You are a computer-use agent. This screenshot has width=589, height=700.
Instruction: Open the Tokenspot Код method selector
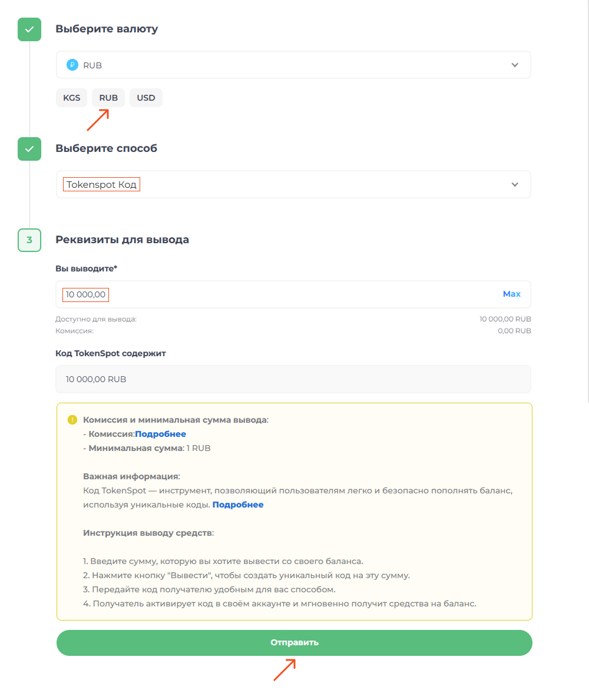(x=293, y=184)
